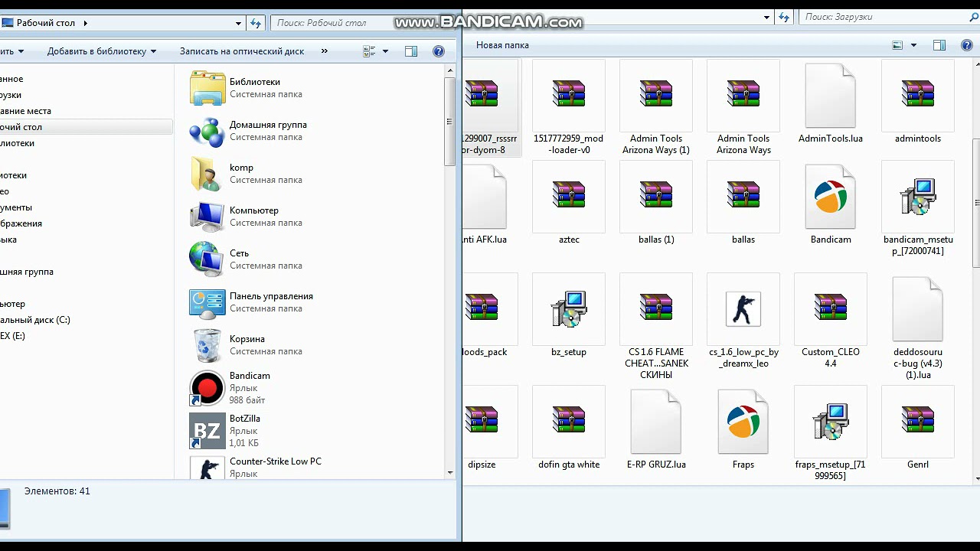Select the Библиотеки system folder icon
The height and width of the screenshot is (551, 980).
pos(207,88)
